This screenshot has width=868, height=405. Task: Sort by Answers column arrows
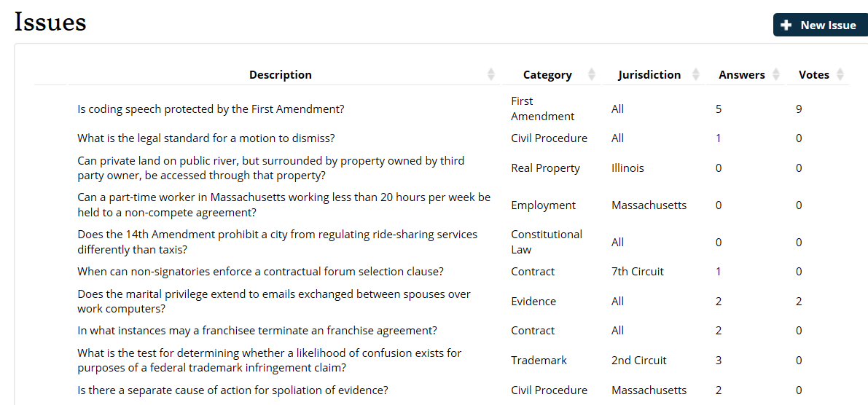point(775,74)
